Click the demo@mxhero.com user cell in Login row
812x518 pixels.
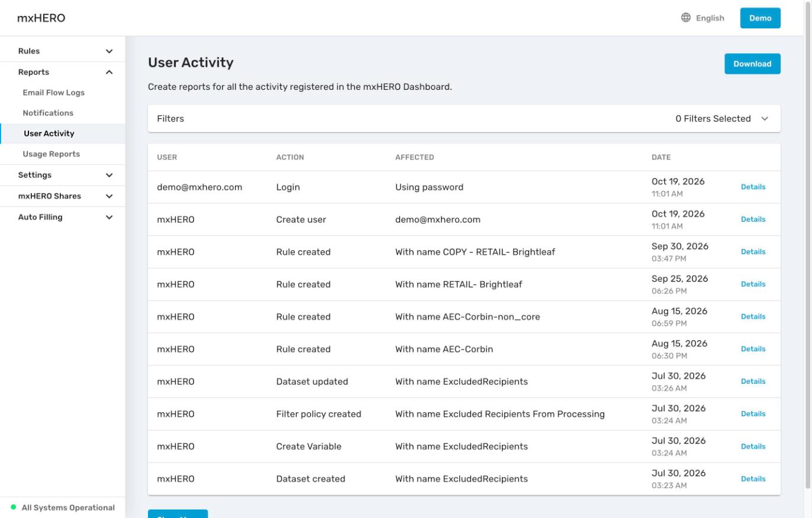(199, 187)
